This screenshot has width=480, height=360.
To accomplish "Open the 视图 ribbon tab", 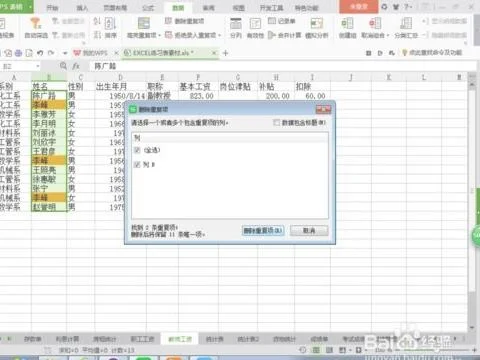I will 239,8.
